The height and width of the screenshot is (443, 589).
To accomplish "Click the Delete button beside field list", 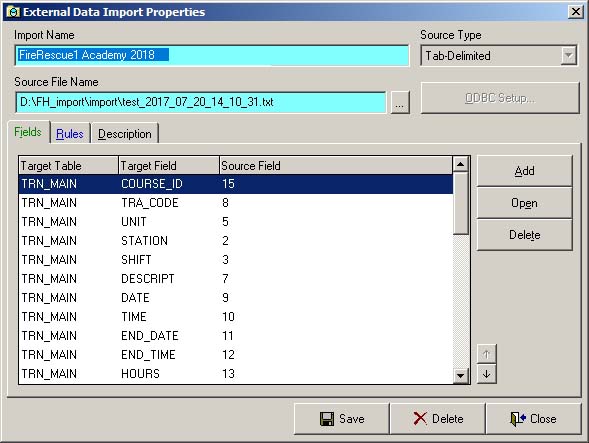I will point(524,235).
